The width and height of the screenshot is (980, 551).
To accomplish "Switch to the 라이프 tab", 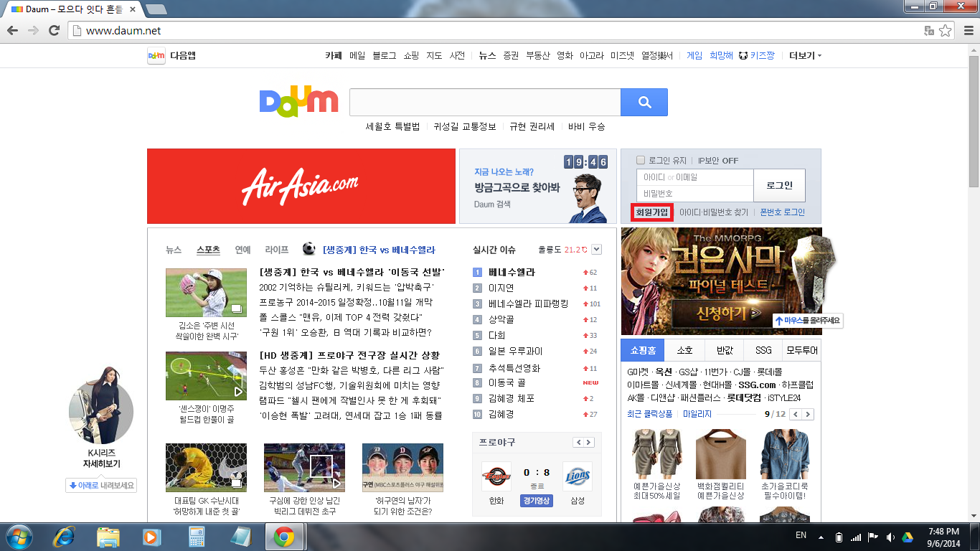I will coord(277,250).
